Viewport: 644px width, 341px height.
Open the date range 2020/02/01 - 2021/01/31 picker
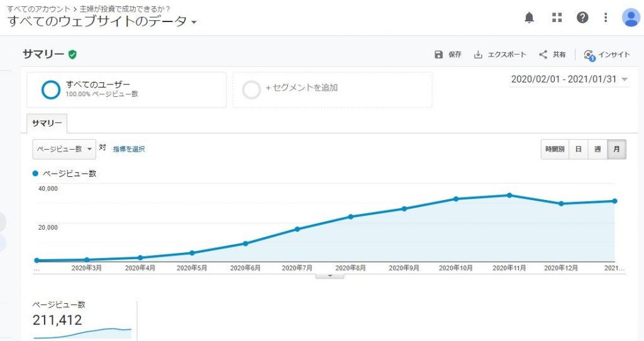pos(569,79)
